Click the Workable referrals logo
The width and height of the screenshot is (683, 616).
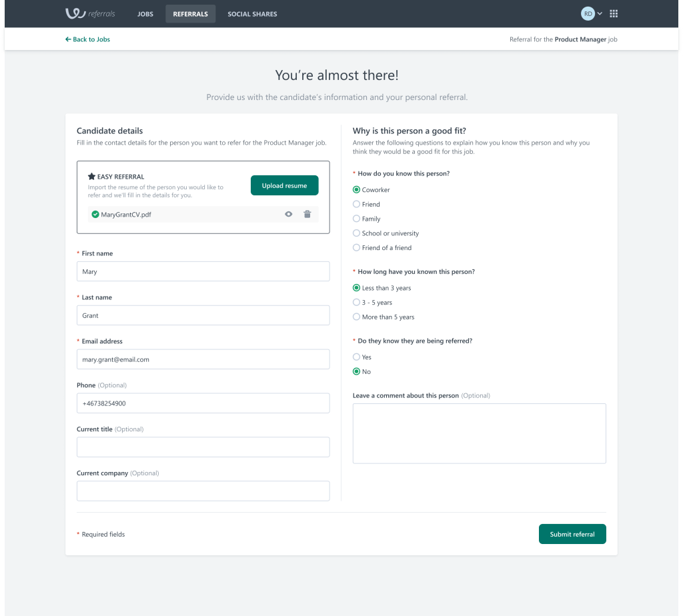(90, 13)
